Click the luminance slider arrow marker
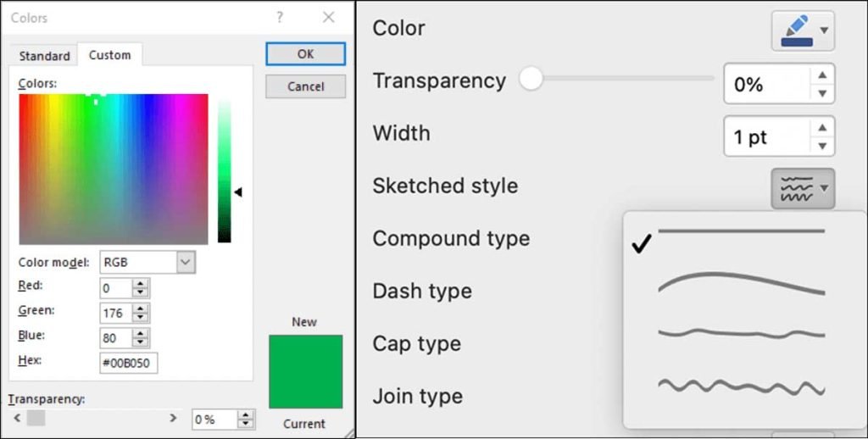 238,192
